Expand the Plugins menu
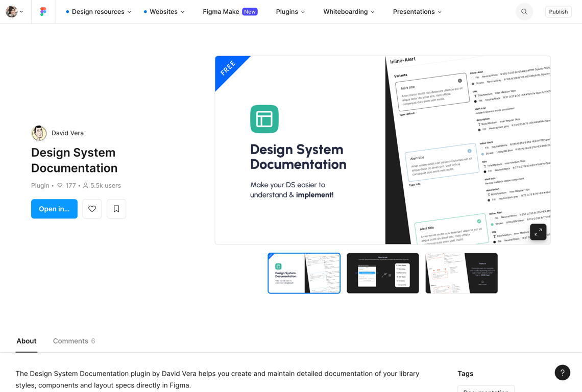This screenshot has height=392, width=582. (x=290, y=11)
